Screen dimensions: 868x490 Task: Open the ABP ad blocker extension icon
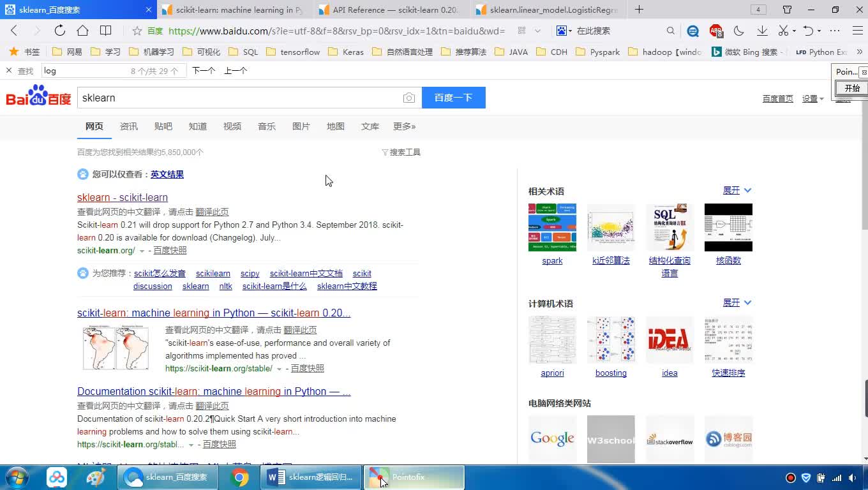(x=716, y=31)
